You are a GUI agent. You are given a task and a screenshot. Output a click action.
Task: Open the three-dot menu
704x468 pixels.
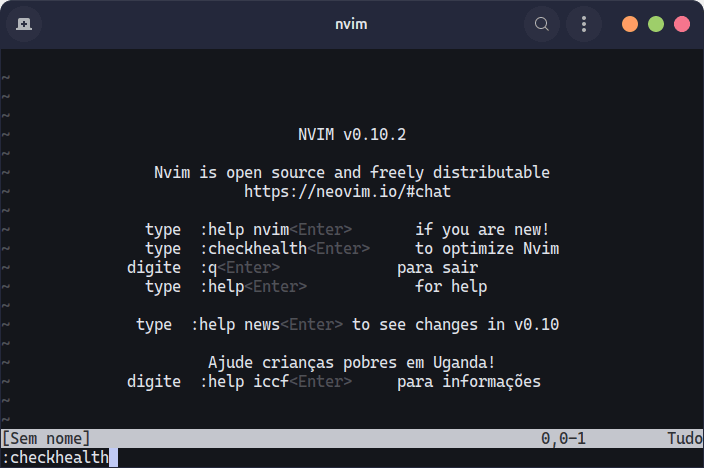tap(584, 24)
